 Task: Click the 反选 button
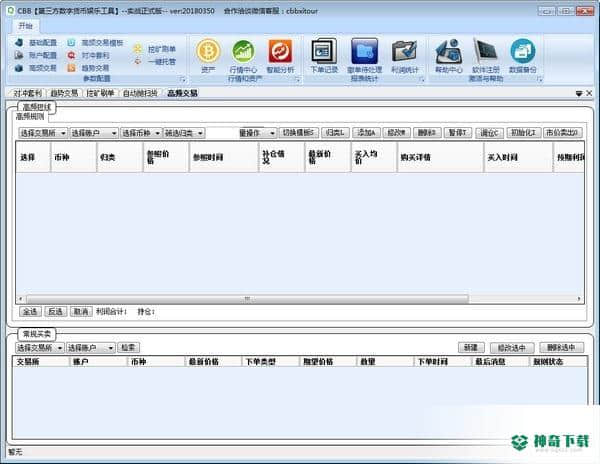point(55,311)
